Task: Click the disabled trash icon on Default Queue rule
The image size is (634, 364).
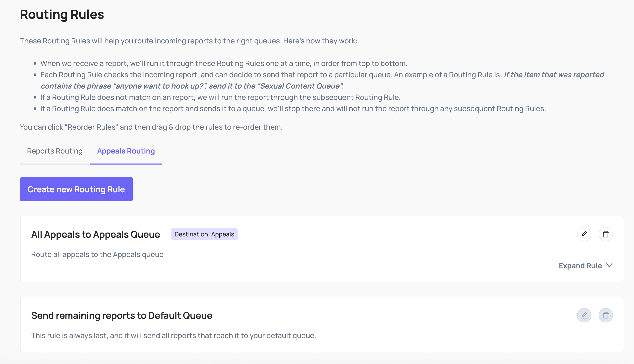Action: click(606, 315)
